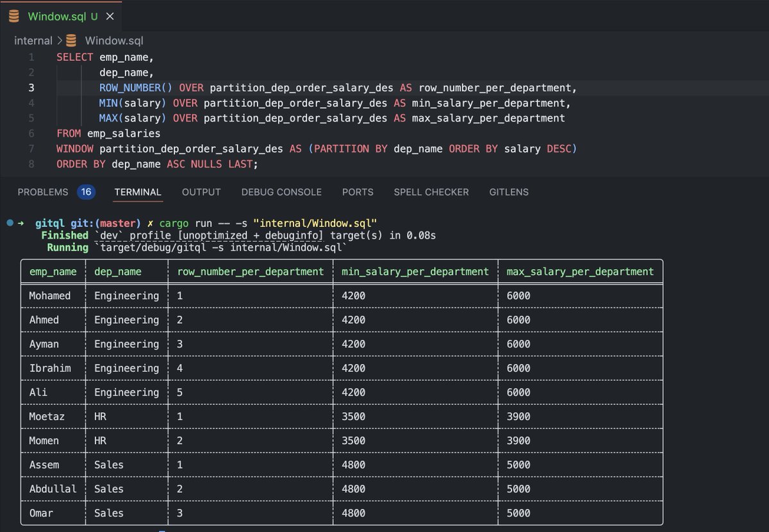The height and width of the screenshot is (532, 769).
Task: Click the 4800 value in Assem row
Action: click(354, 465)
